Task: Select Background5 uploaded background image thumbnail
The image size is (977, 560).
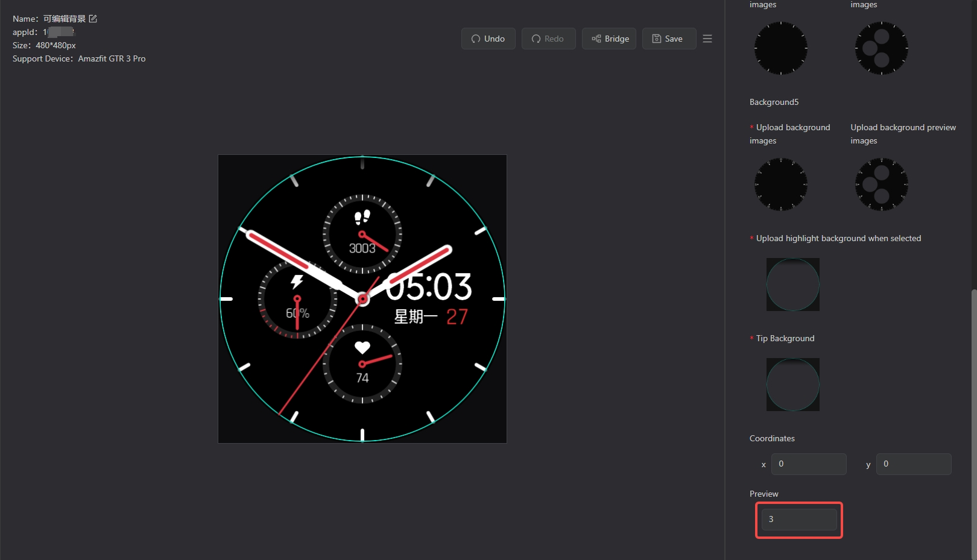Action: [780, 184]
